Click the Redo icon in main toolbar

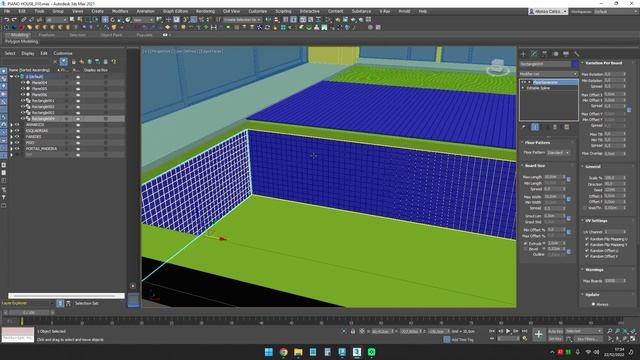(x=14, y=19)
